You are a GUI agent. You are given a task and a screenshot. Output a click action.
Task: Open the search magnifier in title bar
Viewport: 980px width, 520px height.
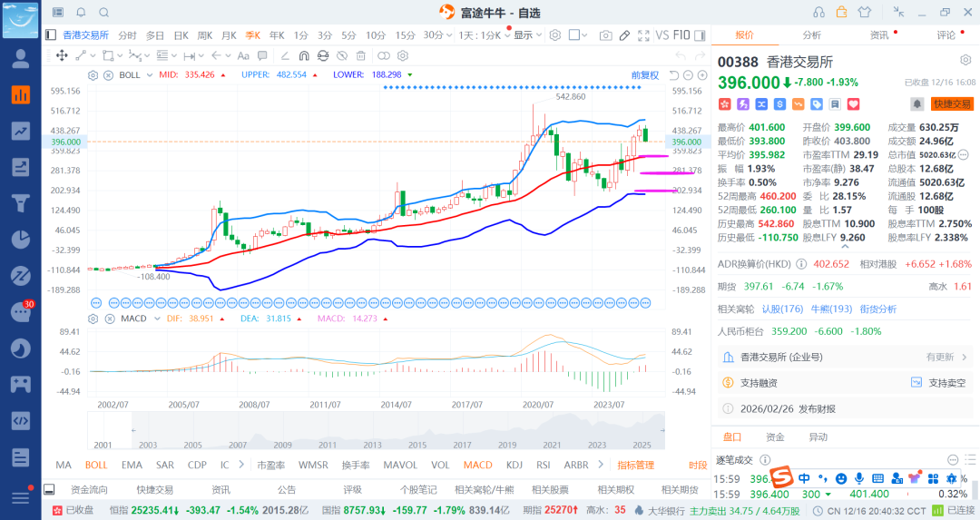coord(103,13)
